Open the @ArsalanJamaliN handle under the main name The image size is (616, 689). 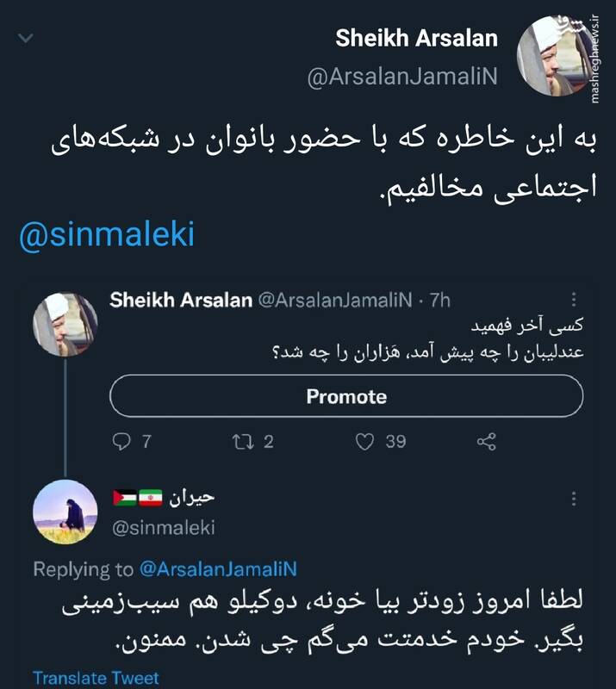point(403,78)
